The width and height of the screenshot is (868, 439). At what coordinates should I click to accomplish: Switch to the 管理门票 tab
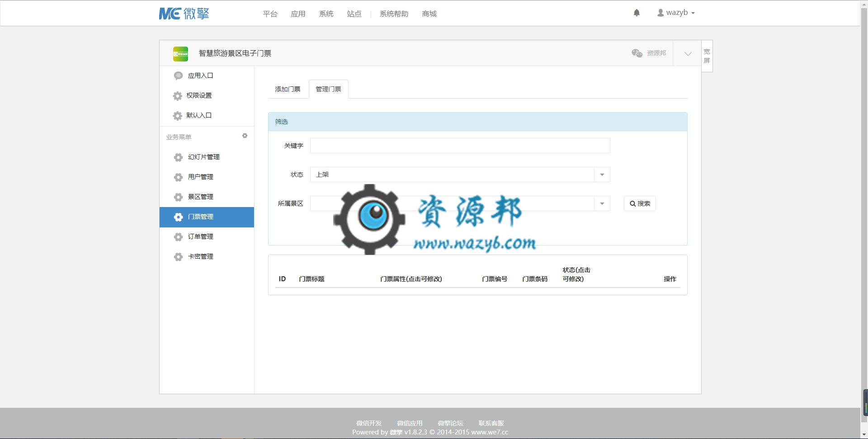(x=329, y=89)
